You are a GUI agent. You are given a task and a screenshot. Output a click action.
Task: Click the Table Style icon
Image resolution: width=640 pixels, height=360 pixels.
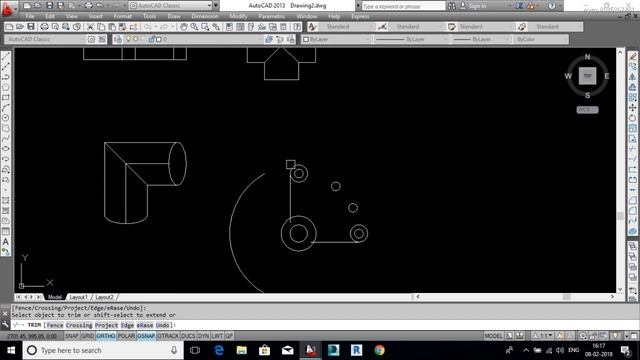[452, 27]
